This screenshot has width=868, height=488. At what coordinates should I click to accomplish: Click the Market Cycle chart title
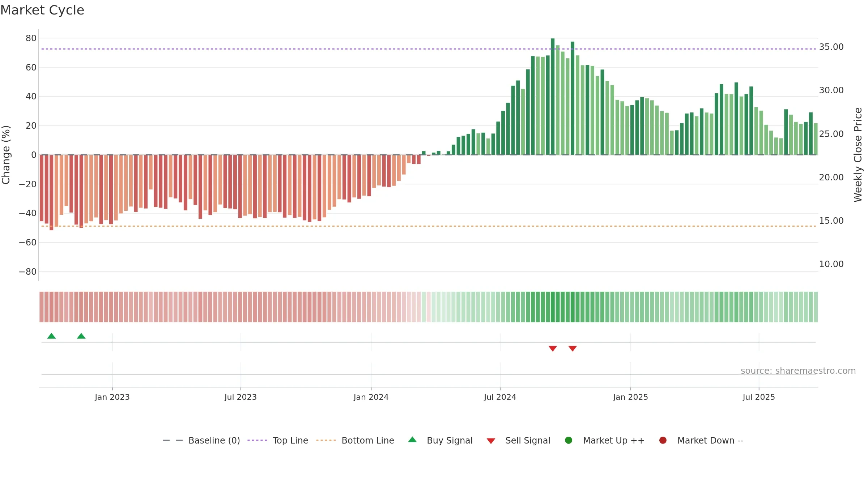(x=42, y=10)
